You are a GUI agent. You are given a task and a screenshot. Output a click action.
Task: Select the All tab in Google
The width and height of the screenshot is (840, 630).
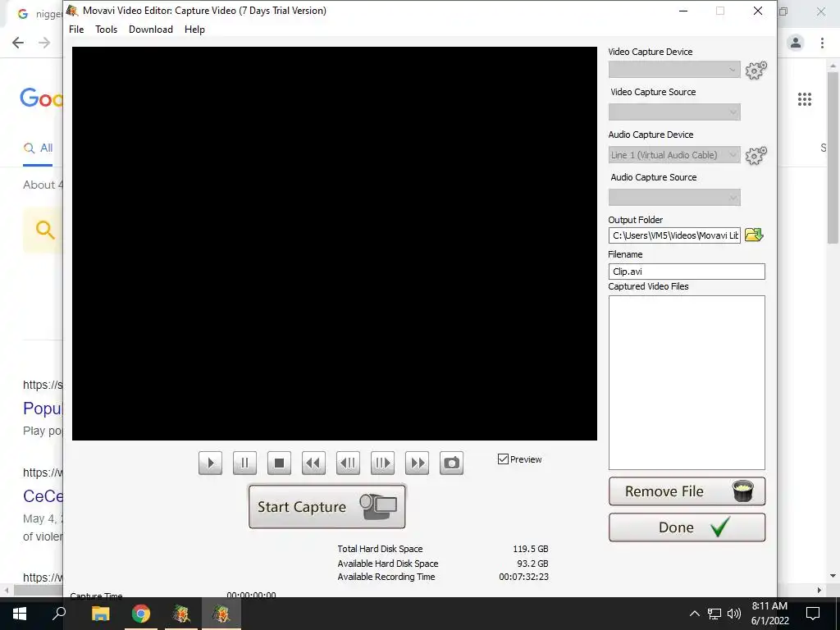(38, 148)
